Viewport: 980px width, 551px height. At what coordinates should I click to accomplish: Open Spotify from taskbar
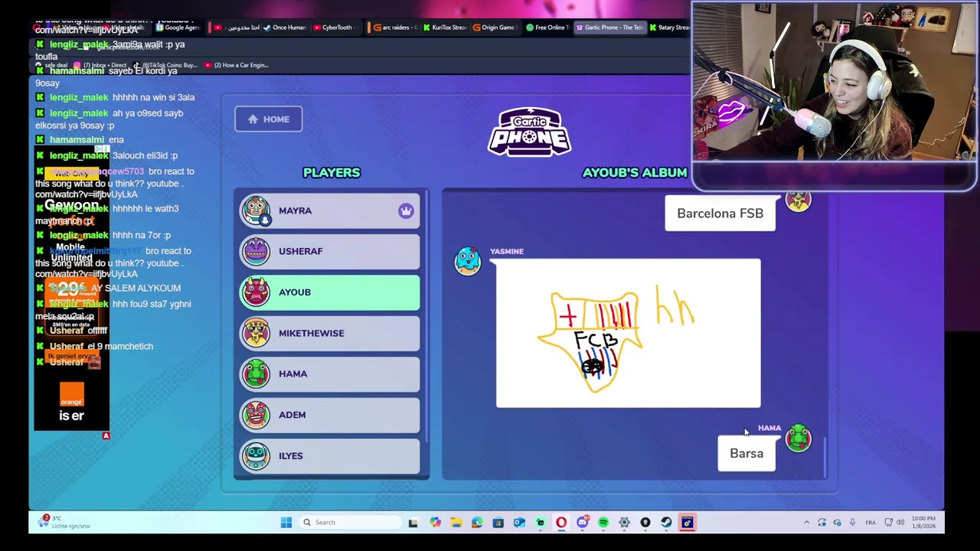click(x=603, y=523)
